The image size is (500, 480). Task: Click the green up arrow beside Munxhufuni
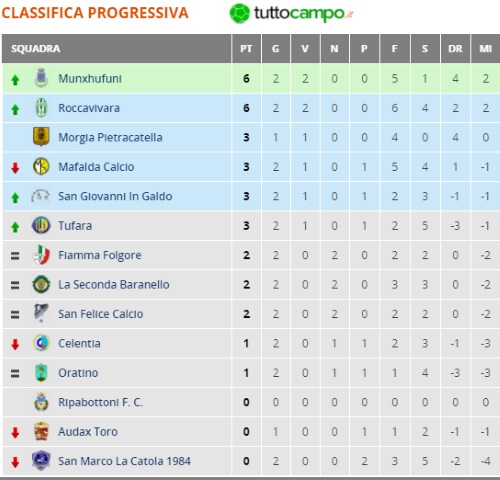pyautogui.click(x=15, y=80)
